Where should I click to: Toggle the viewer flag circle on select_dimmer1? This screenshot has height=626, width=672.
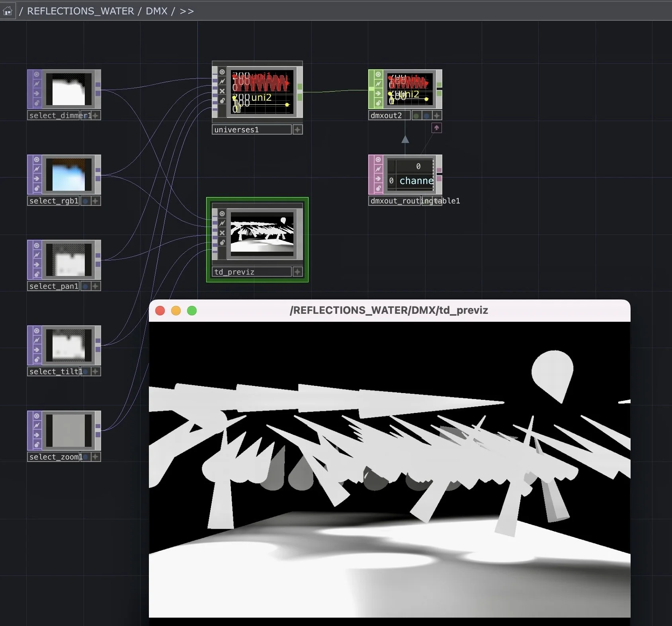(x=36, y=74)
